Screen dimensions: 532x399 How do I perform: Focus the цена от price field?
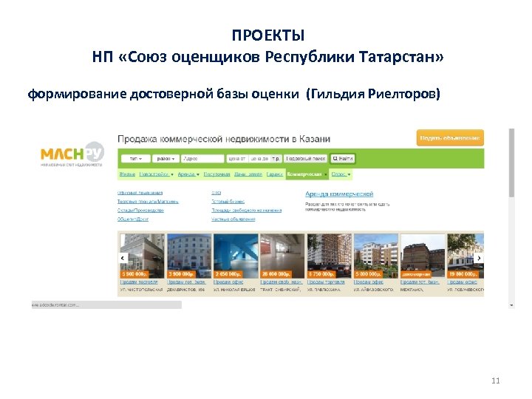point(237,158)
